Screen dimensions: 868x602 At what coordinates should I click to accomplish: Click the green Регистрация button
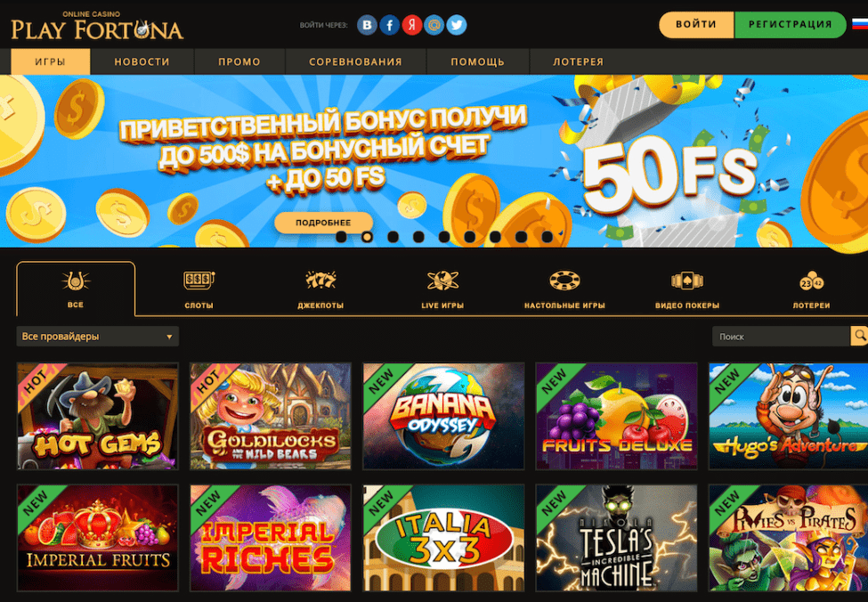click(790, 24)
